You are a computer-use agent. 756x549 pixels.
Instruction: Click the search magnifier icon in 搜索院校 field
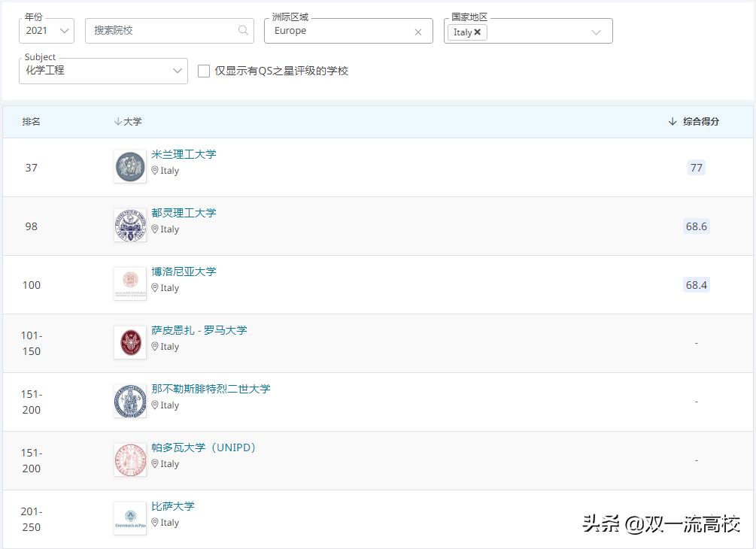pos(242,30)
